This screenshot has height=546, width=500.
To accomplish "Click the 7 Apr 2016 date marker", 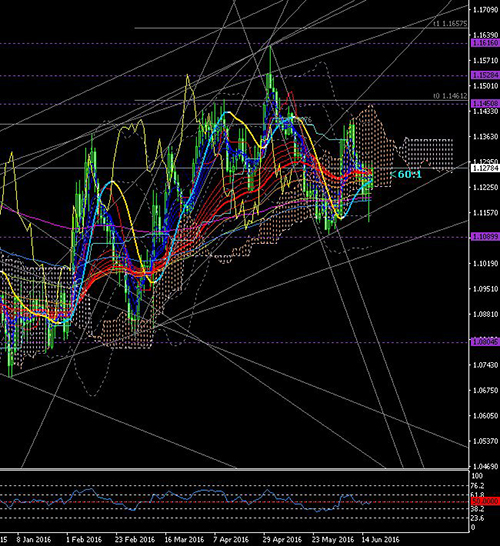I will pyautogui.click(x=231, y=540).
